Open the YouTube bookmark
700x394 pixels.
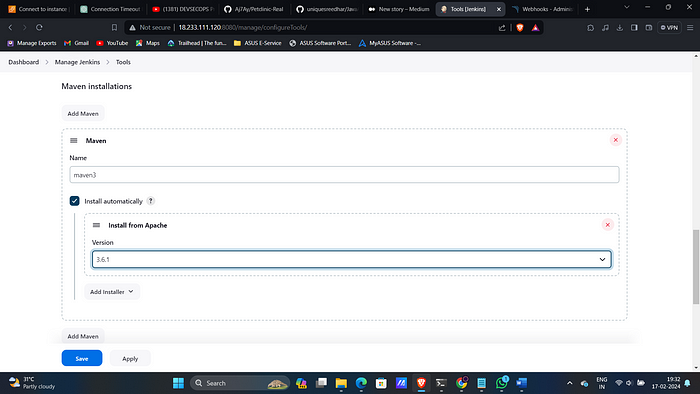[112, 43]
